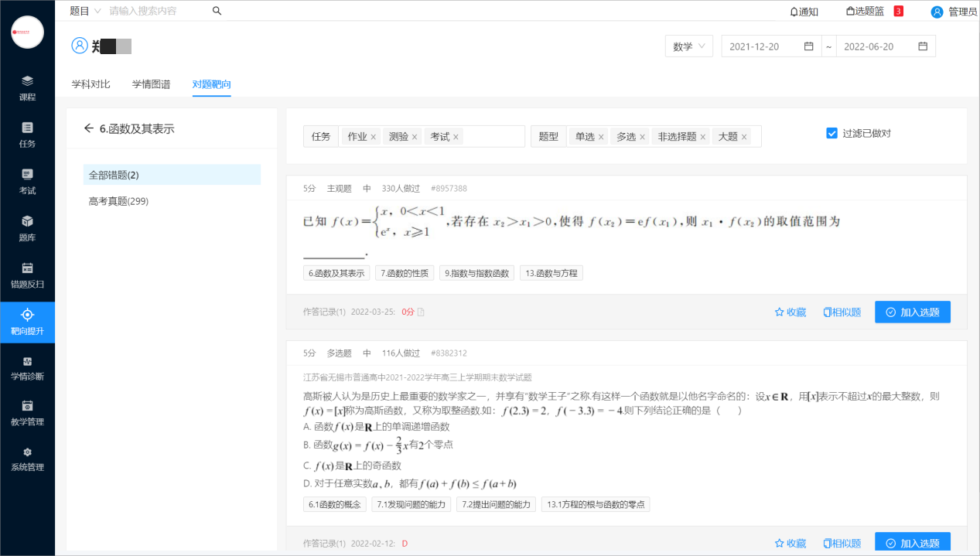Click the 江苏省无锡市 exam source text
The image size is (980, 556).
418,377
